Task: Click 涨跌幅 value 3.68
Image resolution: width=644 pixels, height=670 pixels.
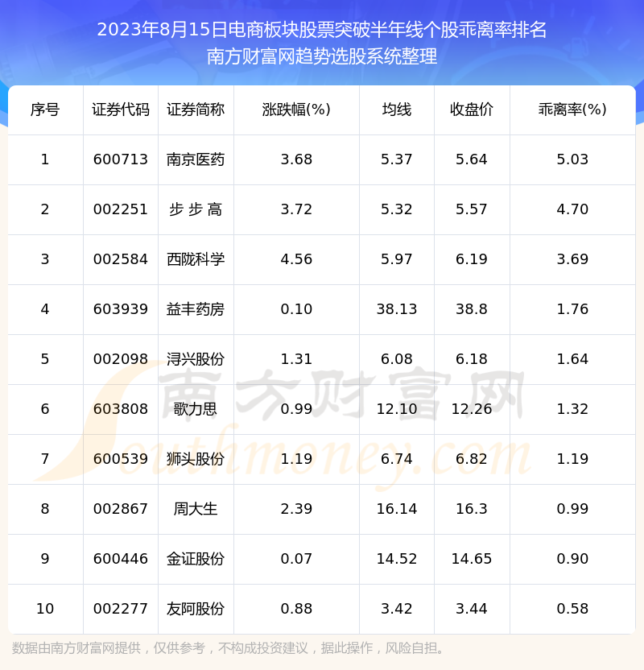Action: 296,159
